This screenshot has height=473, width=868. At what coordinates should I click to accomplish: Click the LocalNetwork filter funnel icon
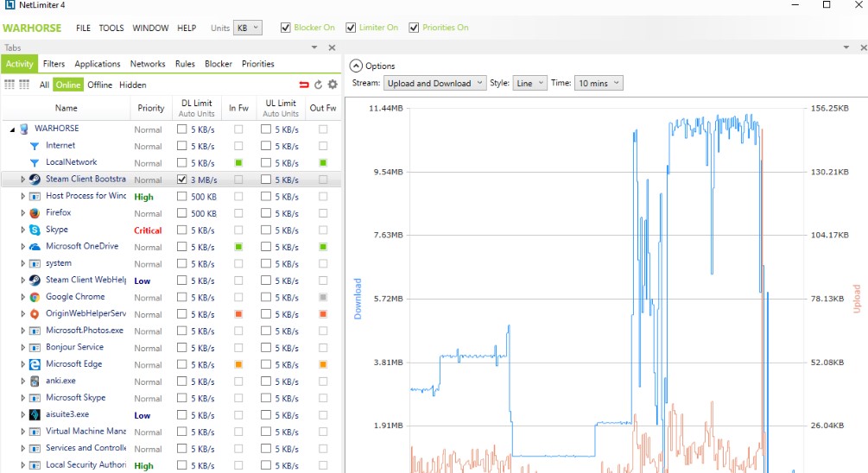pyautogui.click(x=35, y=162)
